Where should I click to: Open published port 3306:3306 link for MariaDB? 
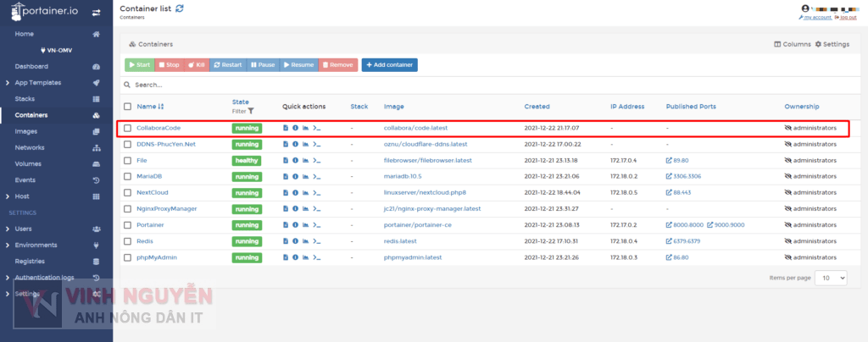[x=684, y=177]
